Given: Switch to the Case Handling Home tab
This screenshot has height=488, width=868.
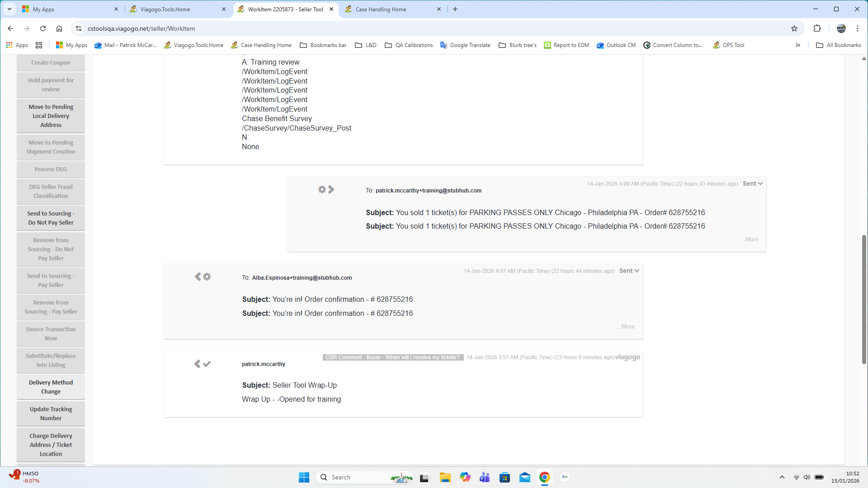Looking at the screenshot, I should point(381,9).
